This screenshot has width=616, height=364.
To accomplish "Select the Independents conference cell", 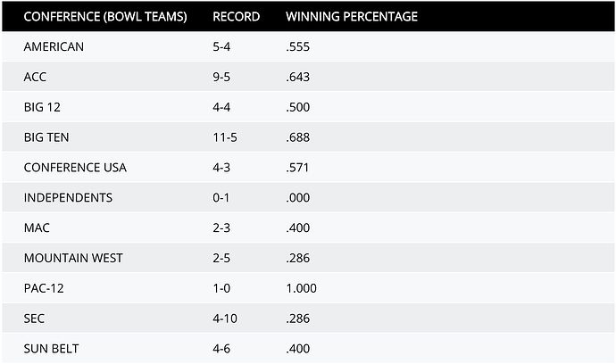I will click(x=68, y=197).
